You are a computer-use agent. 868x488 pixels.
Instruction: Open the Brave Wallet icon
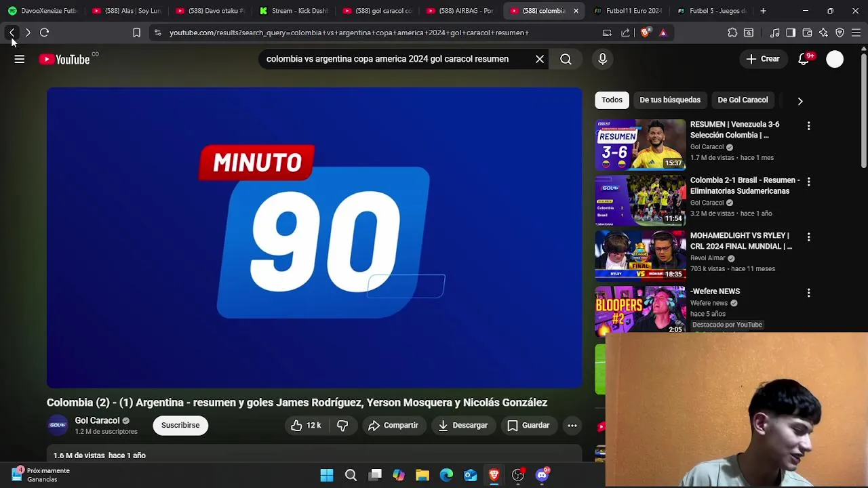[x=807, y=33]
